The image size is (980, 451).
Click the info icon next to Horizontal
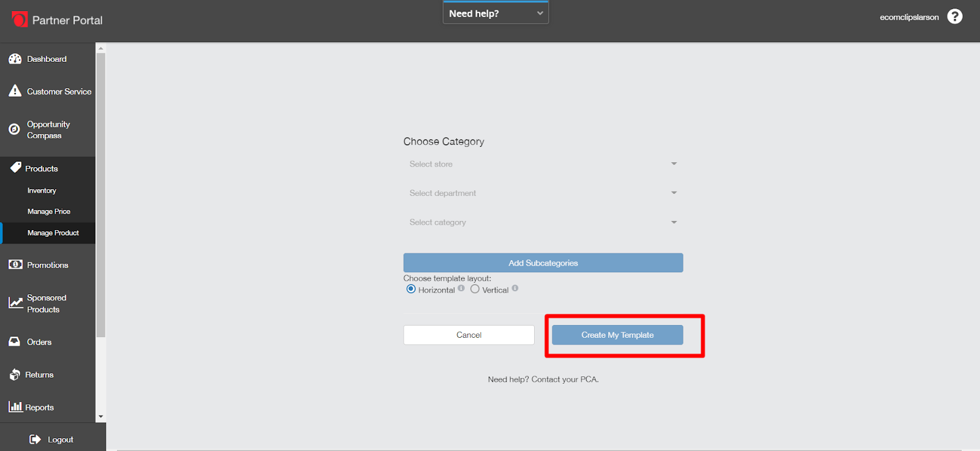coord(461,288)
